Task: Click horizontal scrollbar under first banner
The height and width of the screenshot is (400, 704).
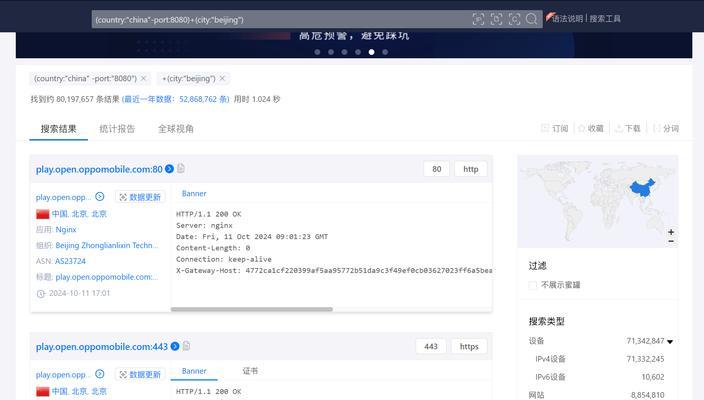Action: 252,309
